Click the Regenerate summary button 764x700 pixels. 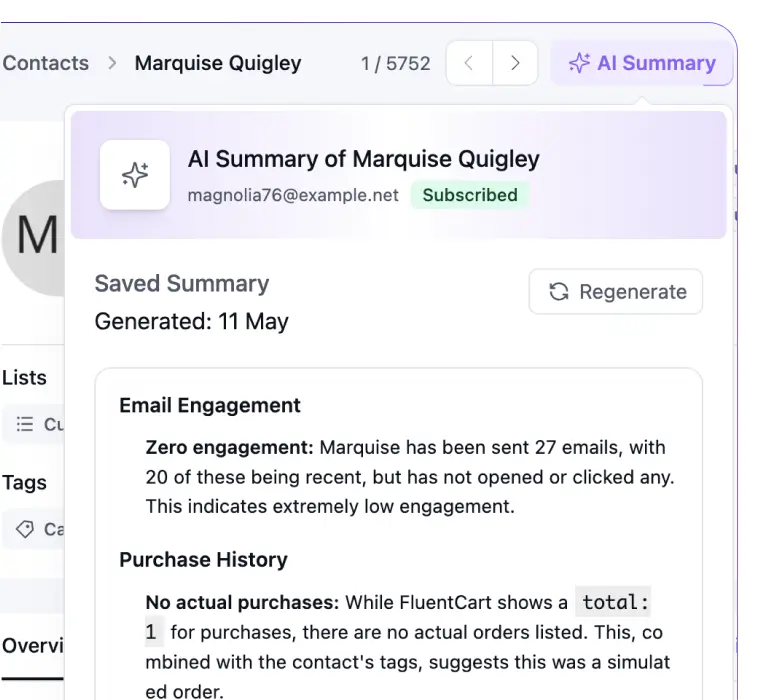click(x=616, y=292)
